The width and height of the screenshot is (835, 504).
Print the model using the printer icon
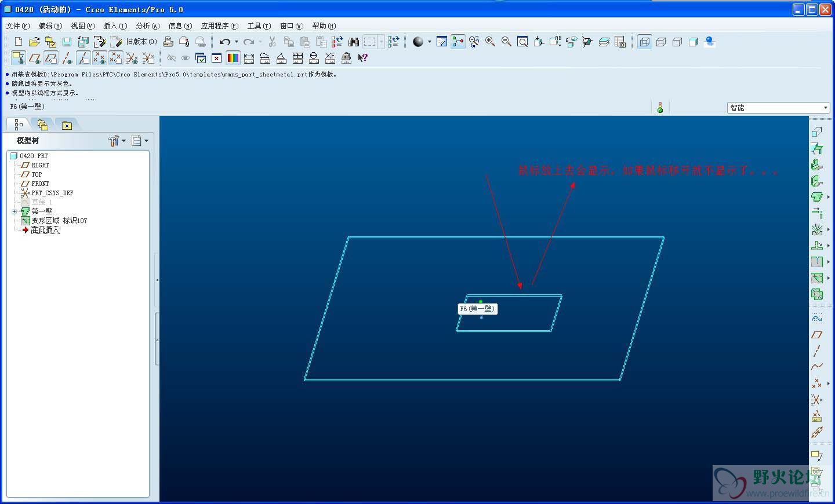coord(168,42)
